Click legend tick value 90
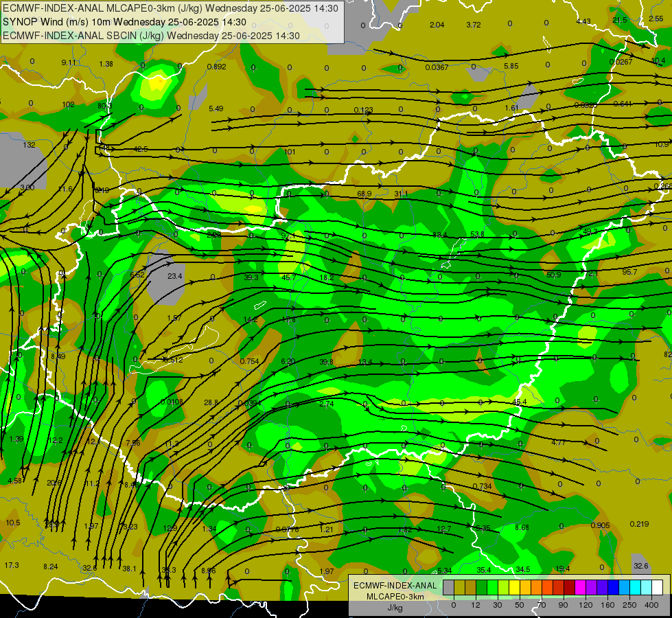 563,605
